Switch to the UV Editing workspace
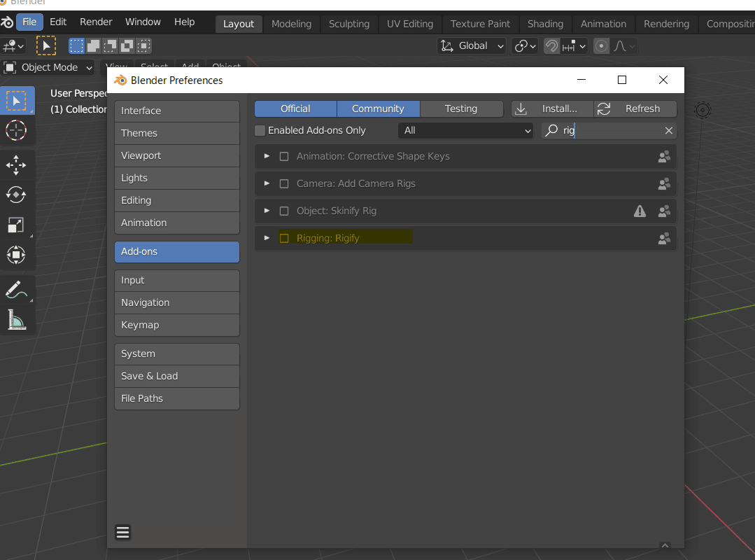Viewport: 755px width, 560px height. pos(410,24)
